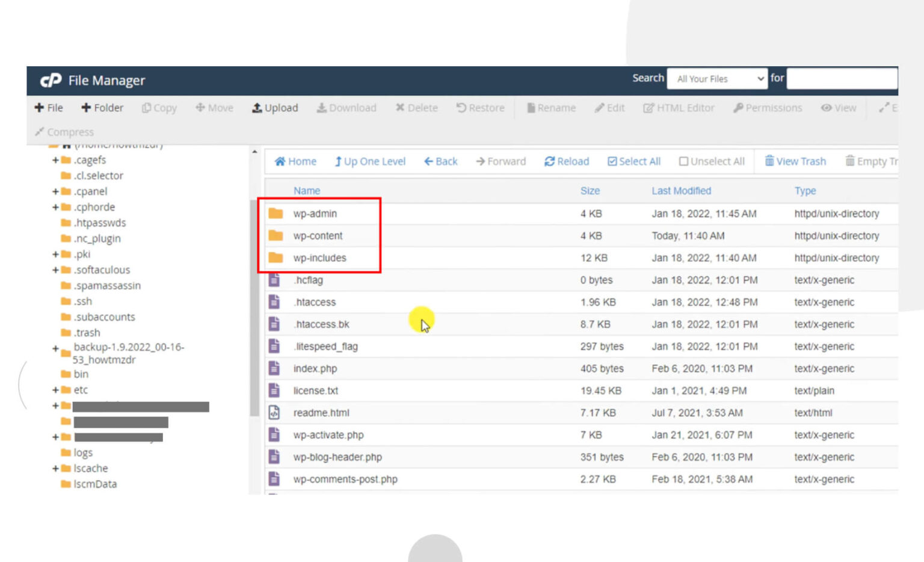Click the Reload icon above the file list

pyautogui.click(x=565, y=161)
